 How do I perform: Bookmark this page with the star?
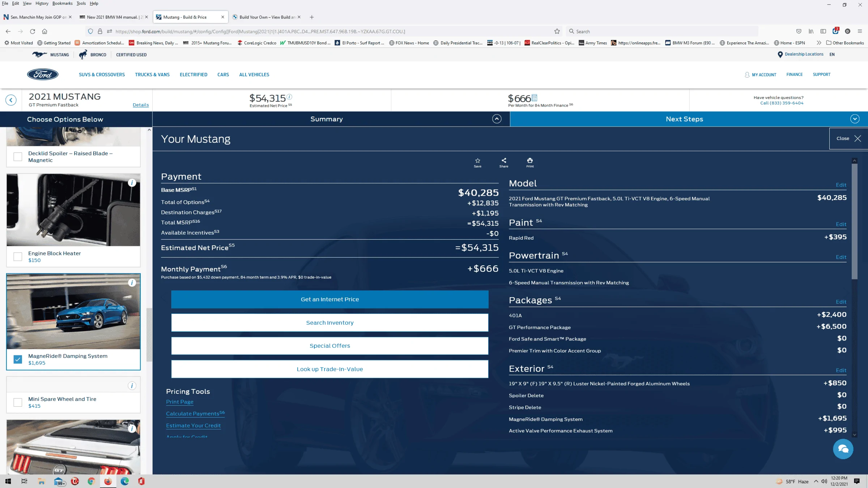(x=557, y=31)
